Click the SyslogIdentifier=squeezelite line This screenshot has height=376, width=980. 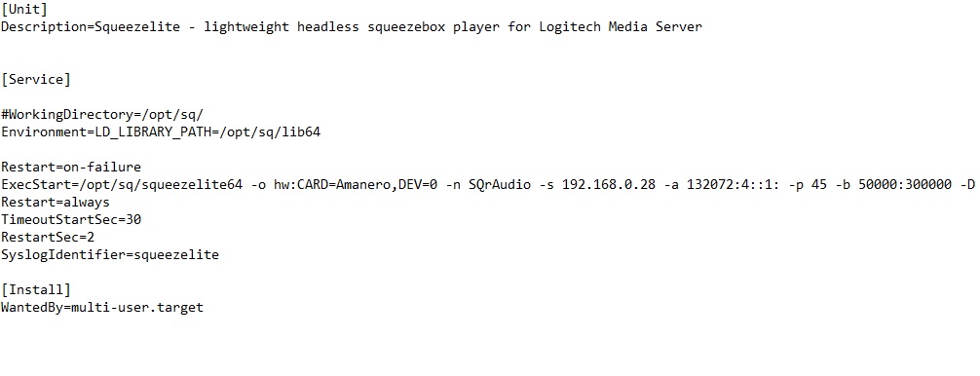[110, 254]
